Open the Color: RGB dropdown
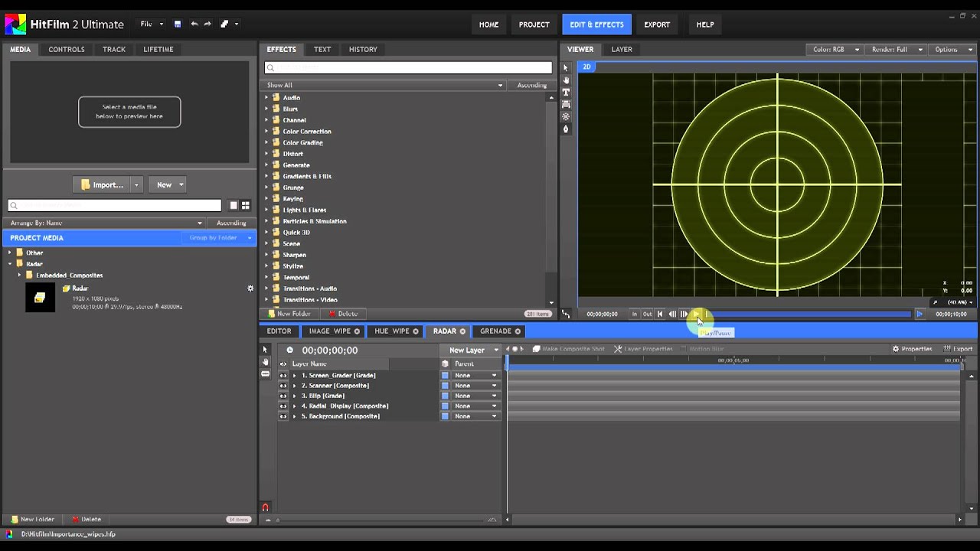The height and width of the screenshot is (551, 980). coord(835,50)
